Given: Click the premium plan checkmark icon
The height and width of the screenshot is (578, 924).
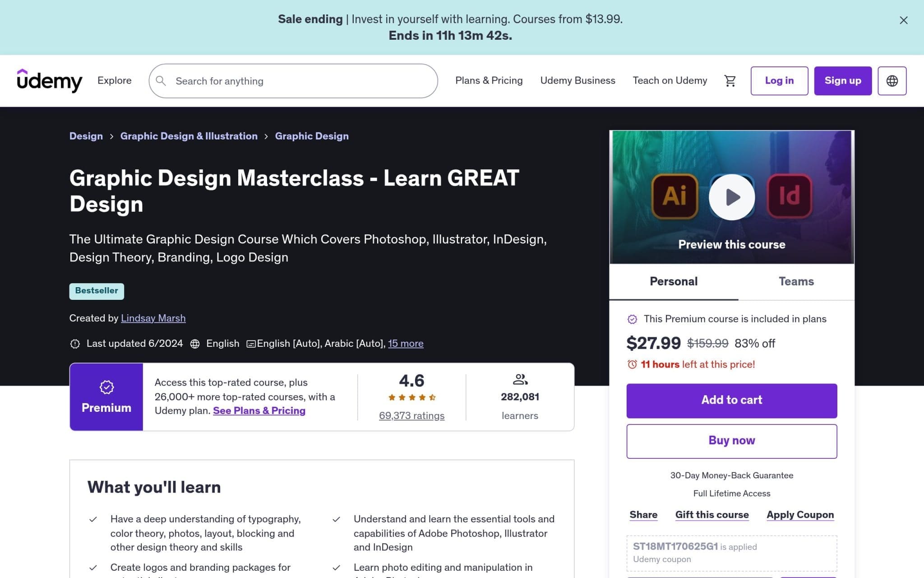Looking at the screenshot, I should [632, 319].
